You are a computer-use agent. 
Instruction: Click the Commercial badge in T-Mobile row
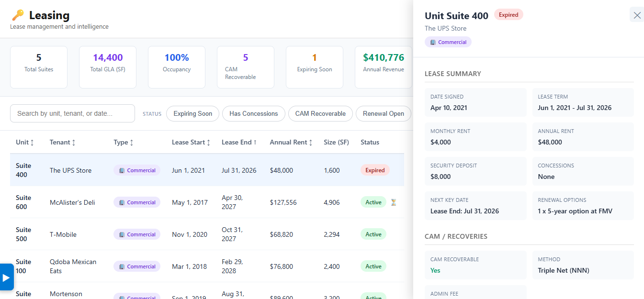click(x=137, y=234)
